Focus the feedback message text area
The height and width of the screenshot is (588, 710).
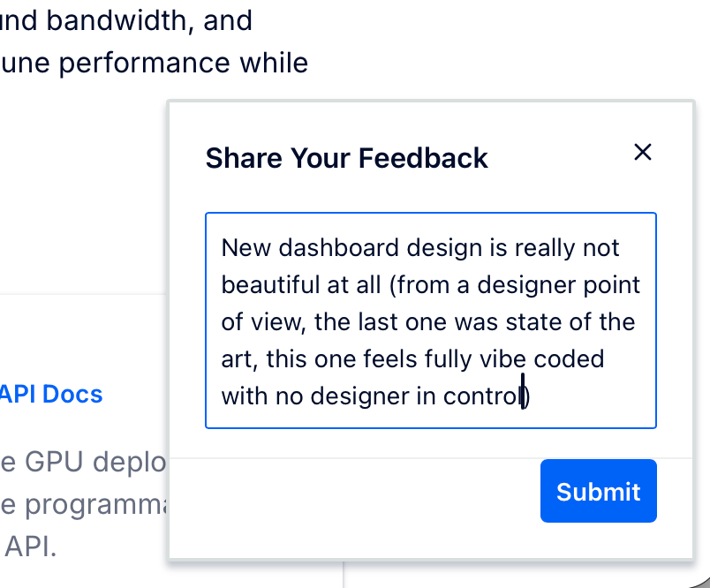pyautogui.click(x=431, y=320)
